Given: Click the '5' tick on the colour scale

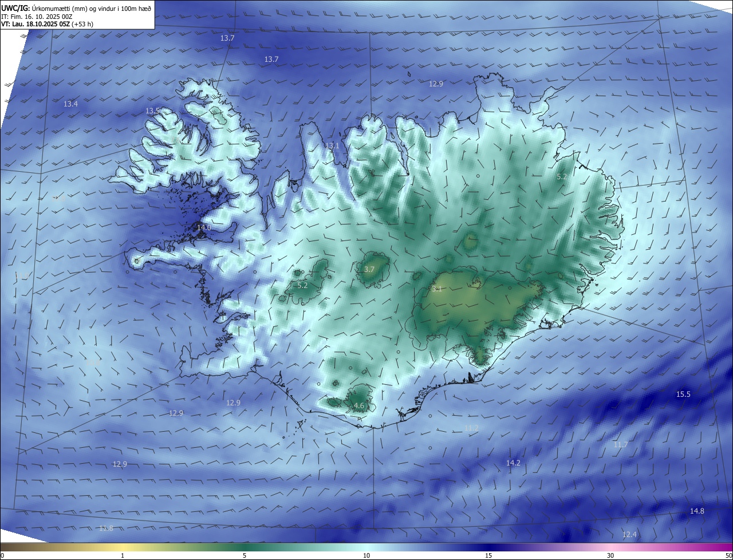Looking at the screenshot, I should [x=245, y=556].
